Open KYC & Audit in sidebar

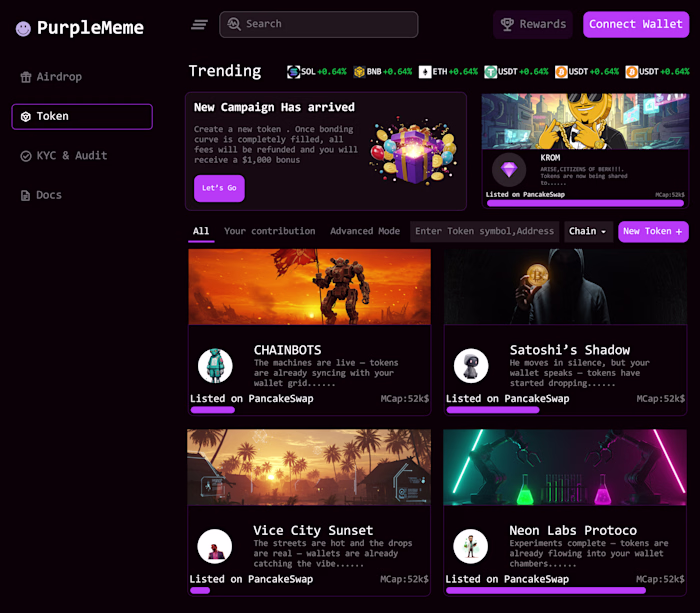click(82, 156)
